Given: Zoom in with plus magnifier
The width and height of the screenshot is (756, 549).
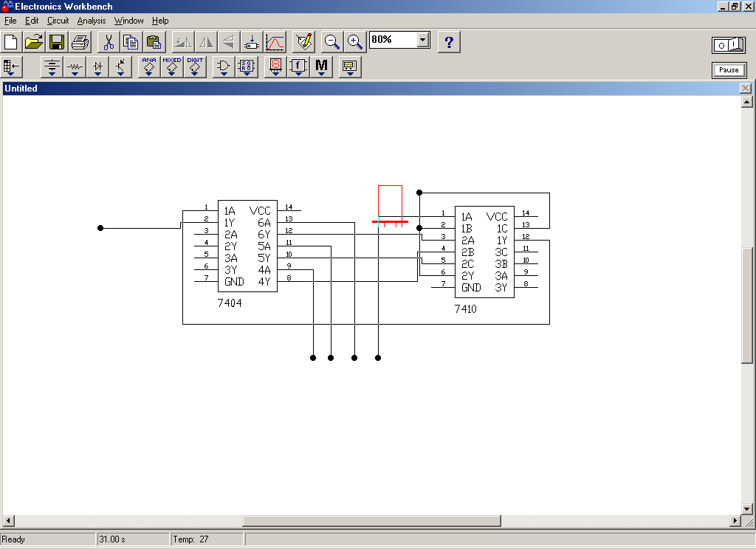Looking at the screenshot, I should tap(355, 42).
